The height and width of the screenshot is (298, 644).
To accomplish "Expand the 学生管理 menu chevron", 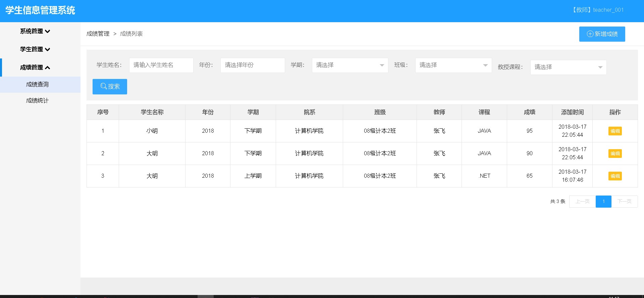I will pos(48,49).
